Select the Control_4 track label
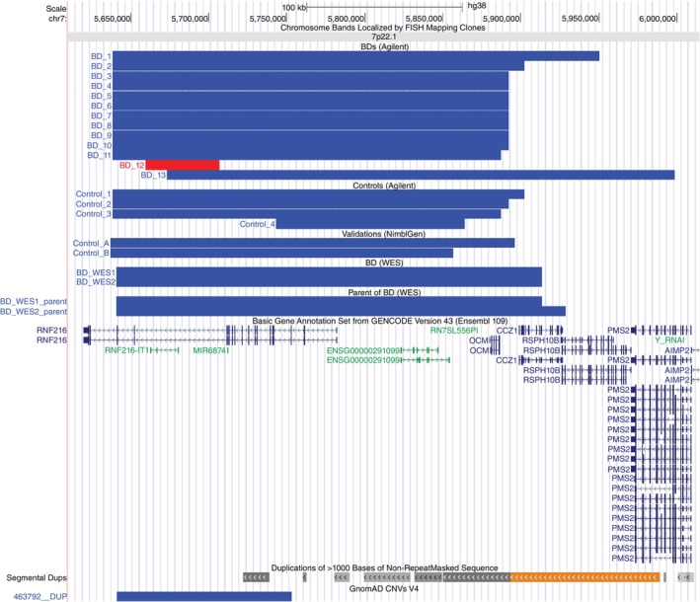Screen dimensions: 700x602 tap(257, 224)
